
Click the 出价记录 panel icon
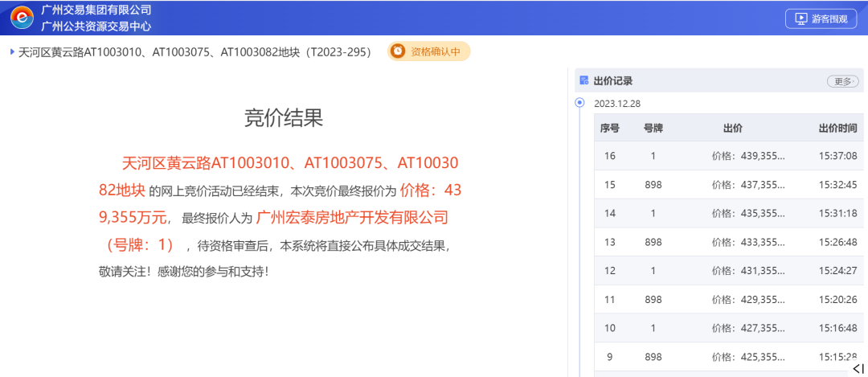coord(583,81)
